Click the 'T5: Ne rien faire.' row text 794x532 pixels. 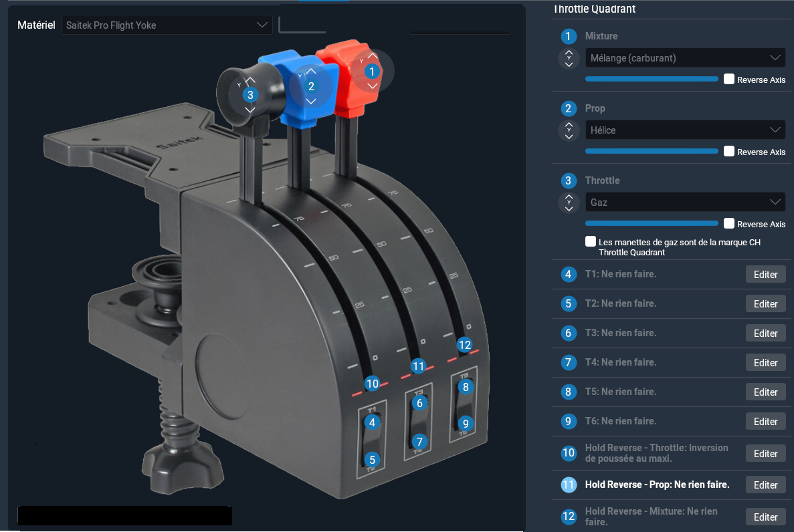coord(621,391)
